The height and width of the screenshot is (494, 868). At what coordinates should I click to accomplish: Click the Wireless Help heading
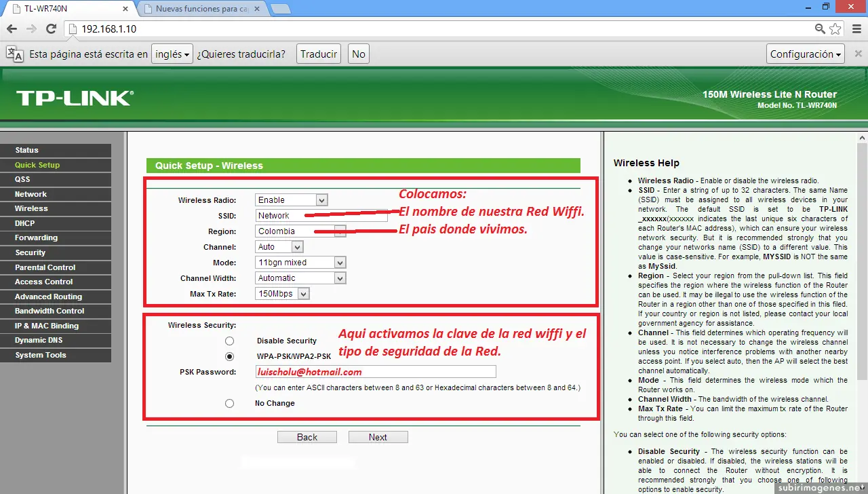coord(646,163)
